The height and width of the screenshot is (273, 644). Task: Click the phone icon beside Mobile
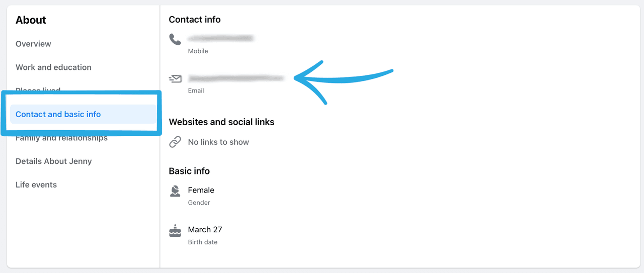[x=175, y=39]
